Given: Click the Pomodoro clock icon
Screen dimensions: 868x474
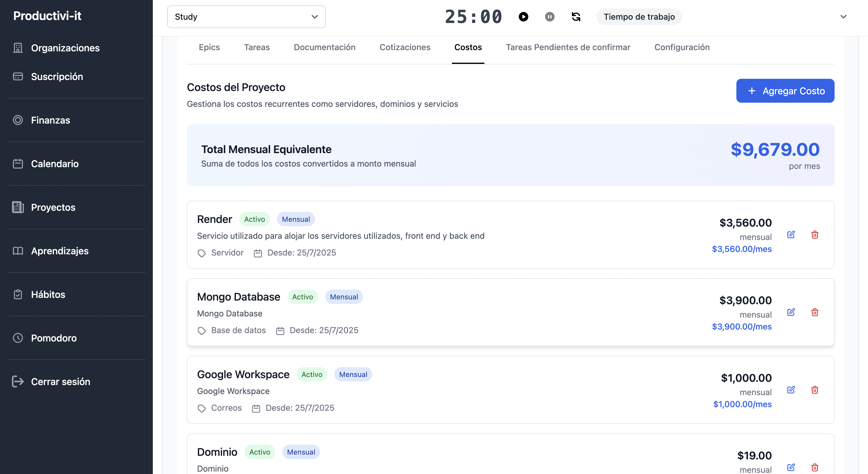Looking at the screenshot, I should tap(18, 338).
